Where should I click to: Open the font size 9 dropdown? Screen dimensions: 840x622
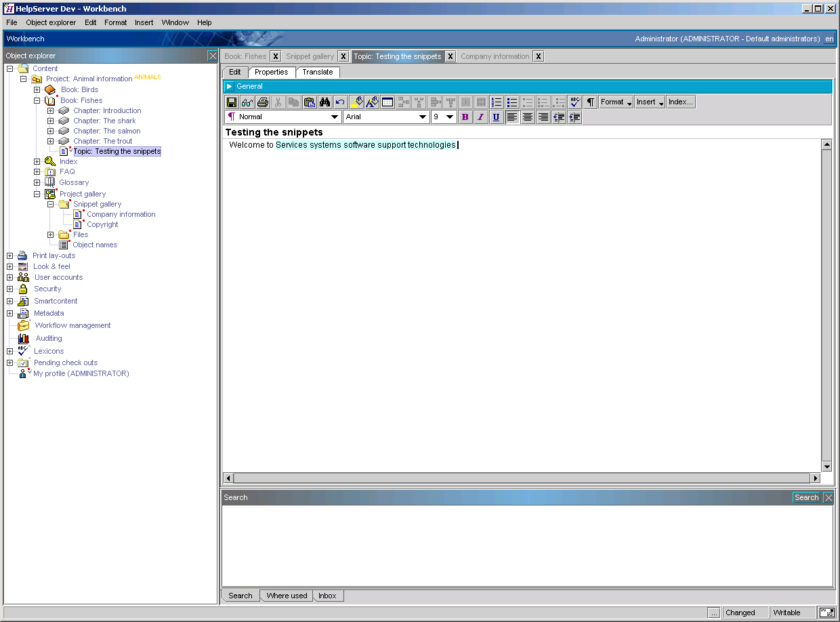tap(444, 117)
